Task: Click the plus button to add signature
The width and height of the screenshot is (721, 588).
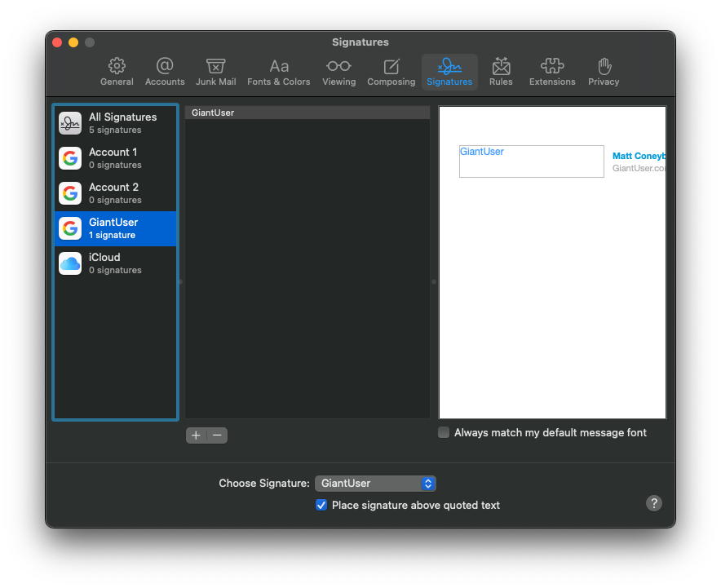Action: [196, 435]
